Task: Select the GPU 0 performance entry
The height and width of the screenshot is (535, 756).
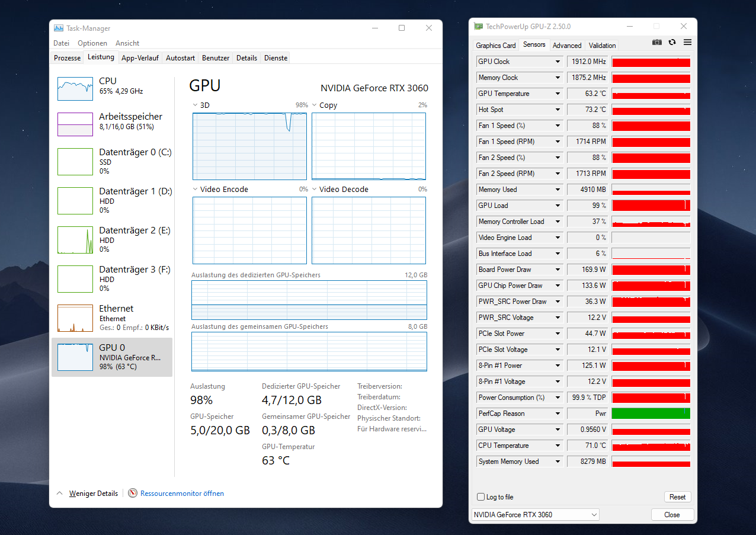Action: pos(112,357)
